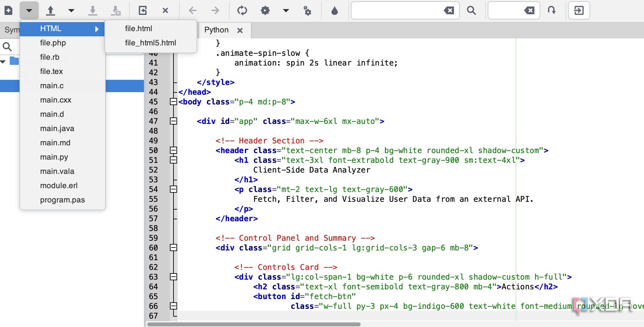Click the sidebar search magnifier icon
This screenshot has height=327, width=644.
pyautogui.click(x=7, y=47)
